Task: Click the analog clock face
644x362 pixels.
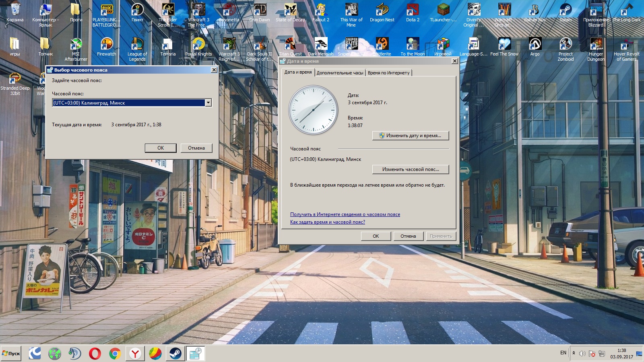Action: (313, 110)
